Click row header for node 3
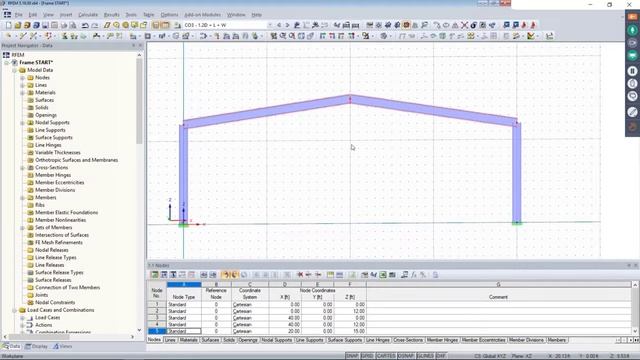 click(x=157, y=318)
